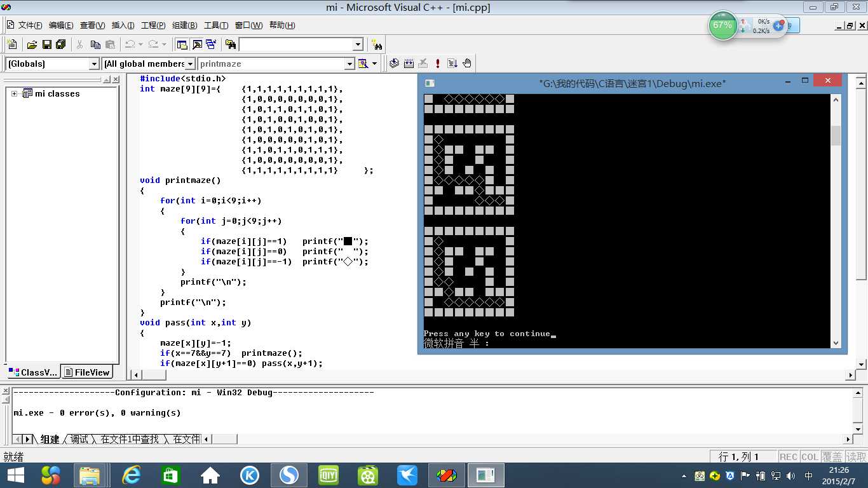Click the Window List icon
This screenshot has width=868, height=488.
[x=211, y=44]
